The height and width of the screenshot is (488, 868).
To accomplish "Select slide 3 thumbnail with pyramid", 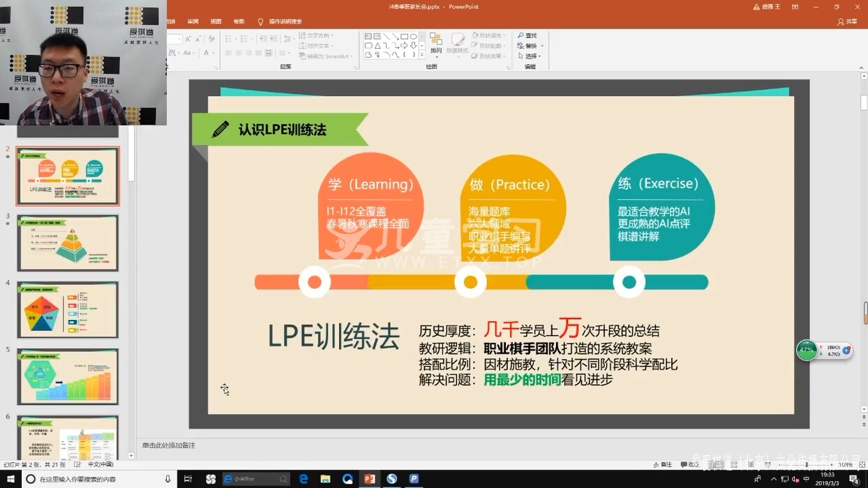I will (68, 243).
